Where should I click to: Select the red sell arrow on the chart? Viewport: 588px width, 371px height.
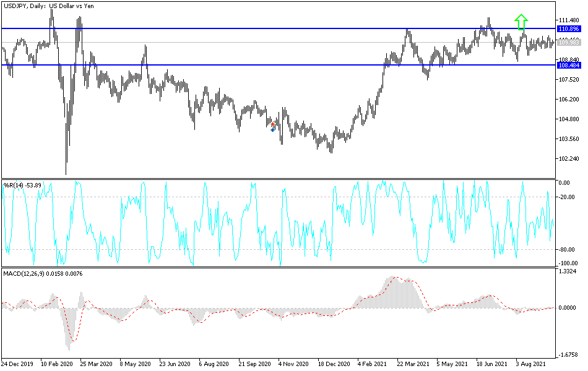(272, 124)
